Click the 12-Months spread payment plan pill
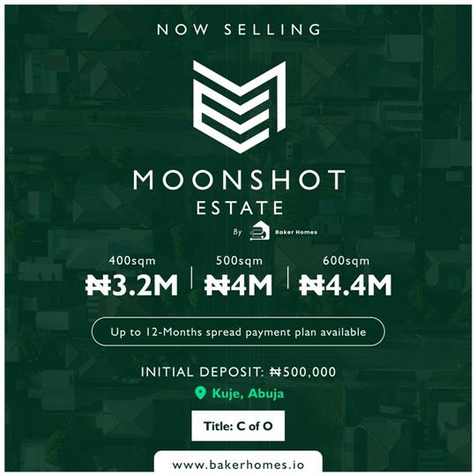The height and width of the screenshot is (476, 476). (x=238, y=331)
